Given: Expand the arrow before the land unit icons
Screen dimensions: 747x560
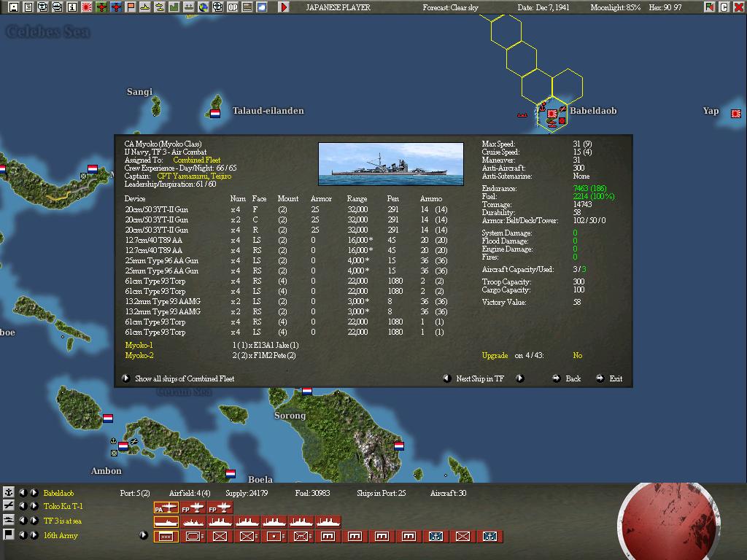Looking at the screenshot, I should [143, 534].
